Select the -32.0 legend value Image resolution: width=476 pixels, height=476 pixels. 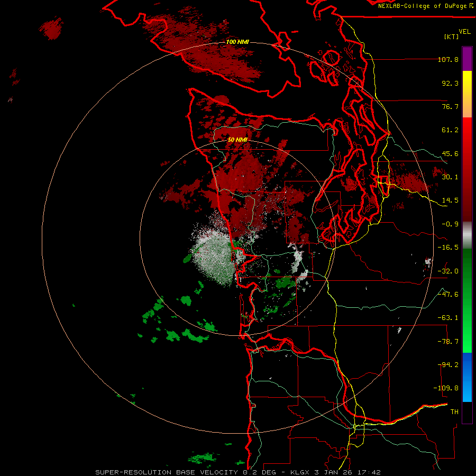(448, 271)
